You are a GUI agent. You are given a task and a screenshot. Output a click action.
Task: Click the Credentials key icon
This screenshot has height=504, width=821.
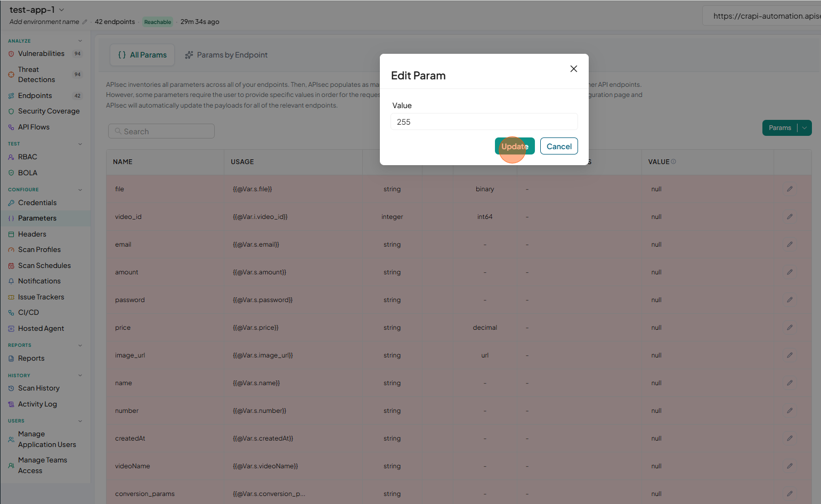coord(11,203)
